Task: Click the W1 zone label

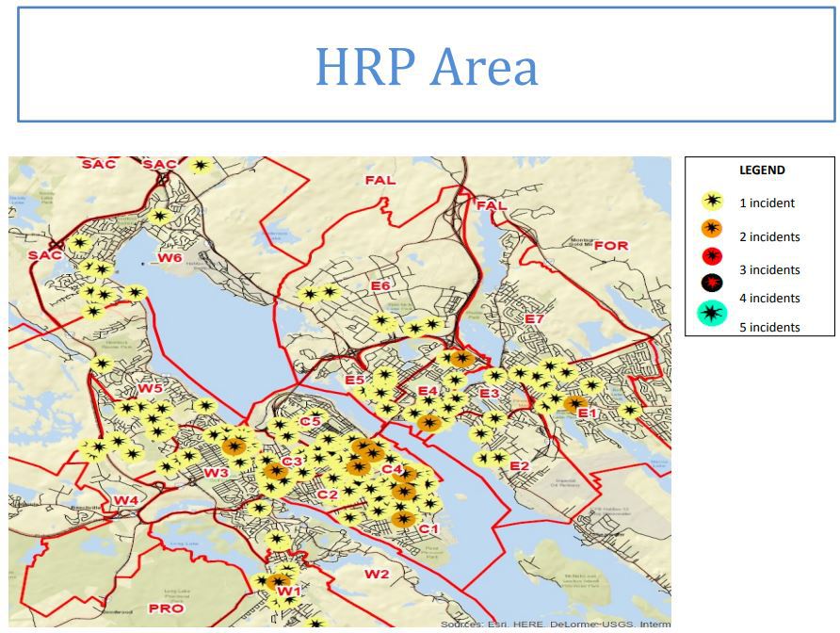Action: click(x=289, y=591)
